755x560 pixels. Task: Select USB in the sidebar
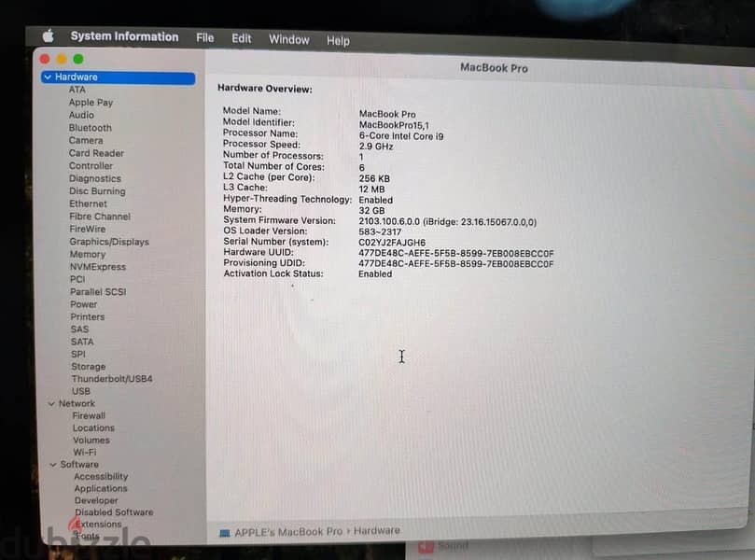(x=81, y=391)
